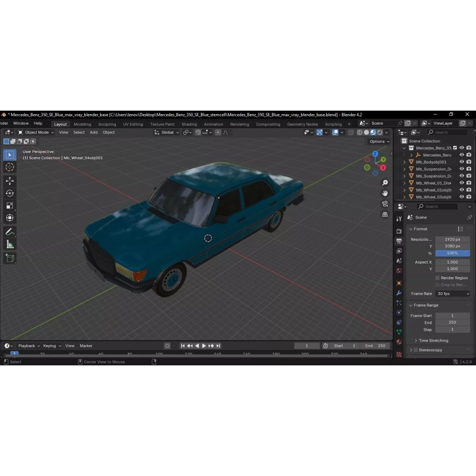The height and width of the screenshot is (476, 476).
Task: Collapse the Frame Range panel
Action: coord(411,305)
